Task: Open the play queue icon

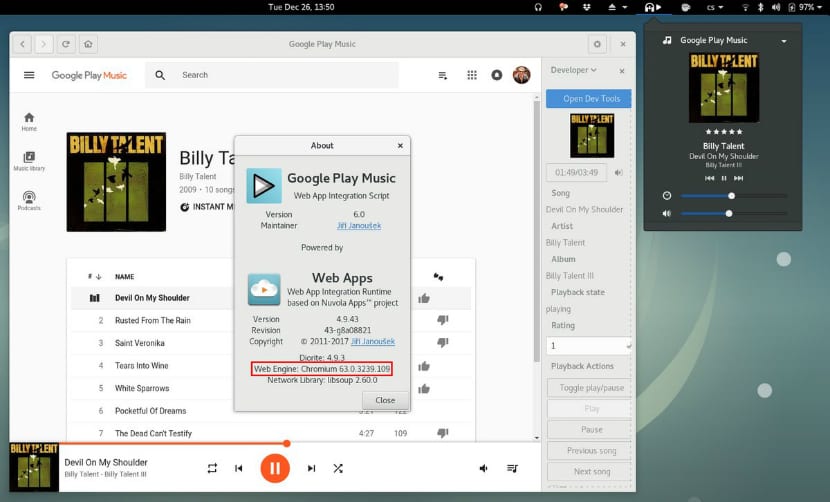Action: point(512,468)
